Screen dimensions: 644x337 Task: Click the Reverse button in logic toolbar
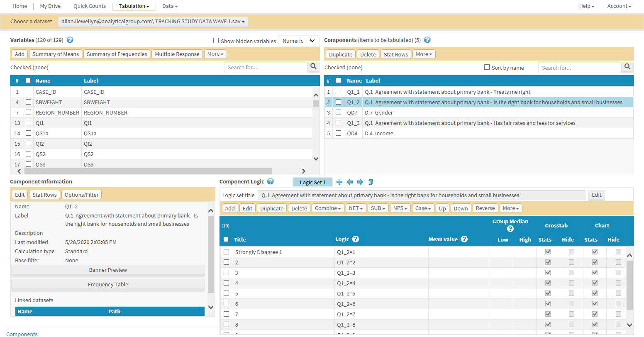[x=485, y=208]
